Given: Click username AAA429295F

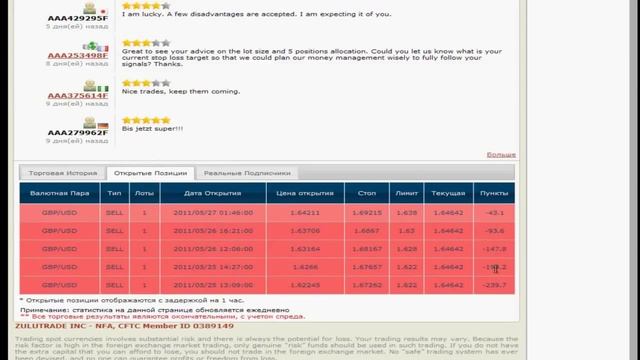Looking at the screenshot, I should click(x=78, y=18).
